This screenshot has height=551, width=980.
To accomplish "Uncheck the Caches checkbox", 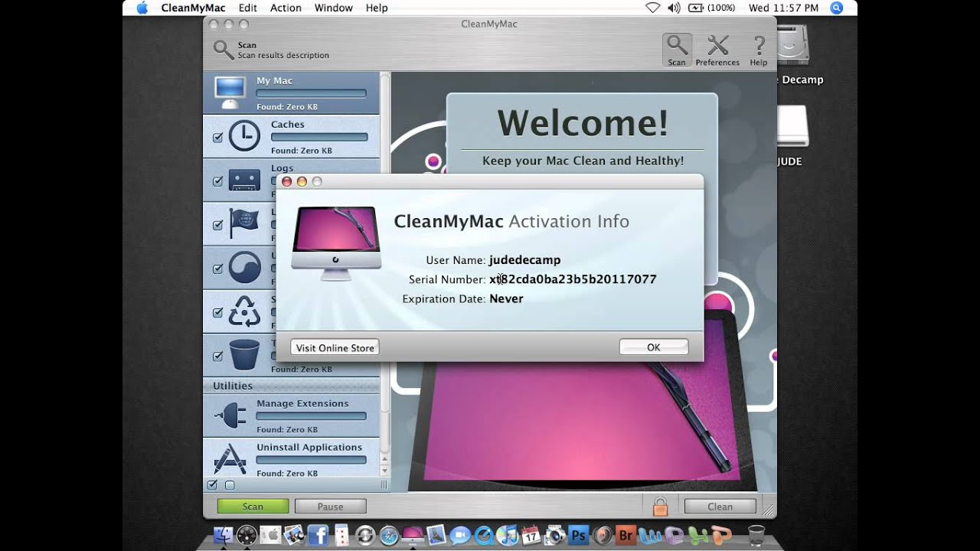I will (217, 138).
